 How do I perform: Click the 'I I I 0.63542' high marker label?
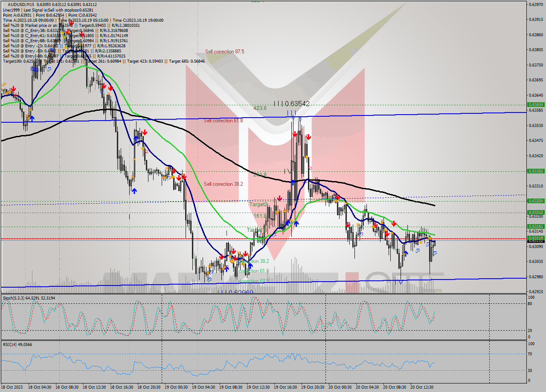[292, 104]
